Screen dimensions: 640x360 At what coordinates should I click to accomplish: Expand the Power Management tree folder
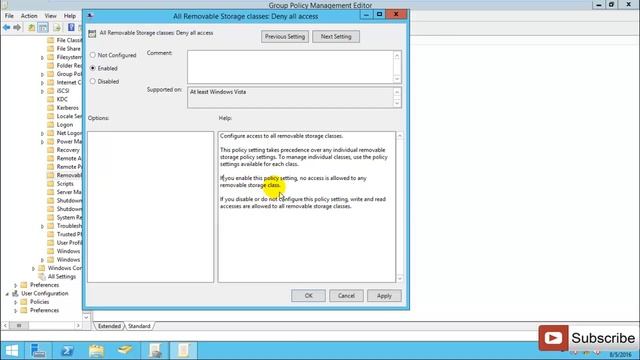[42, 142]
